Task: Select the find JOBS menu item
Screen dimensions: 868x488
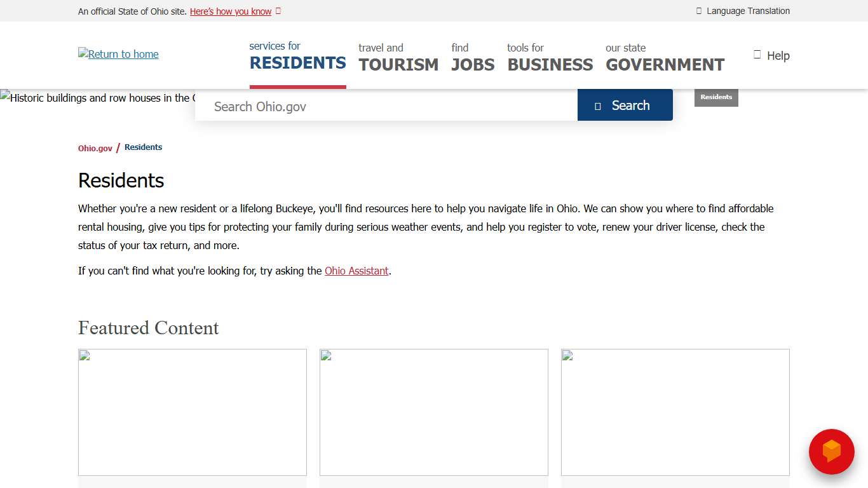Action: [473, 57]
